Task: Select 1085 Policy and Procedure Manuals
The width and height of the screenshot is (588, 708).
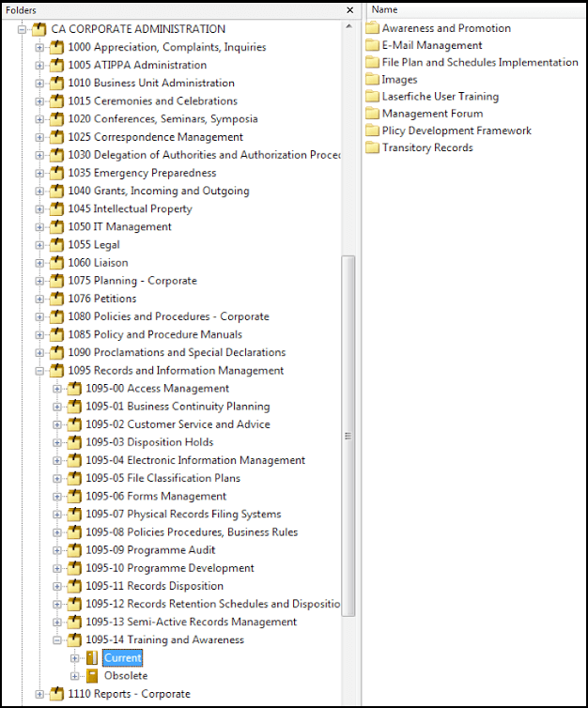Action: click(x=155, y=334)
